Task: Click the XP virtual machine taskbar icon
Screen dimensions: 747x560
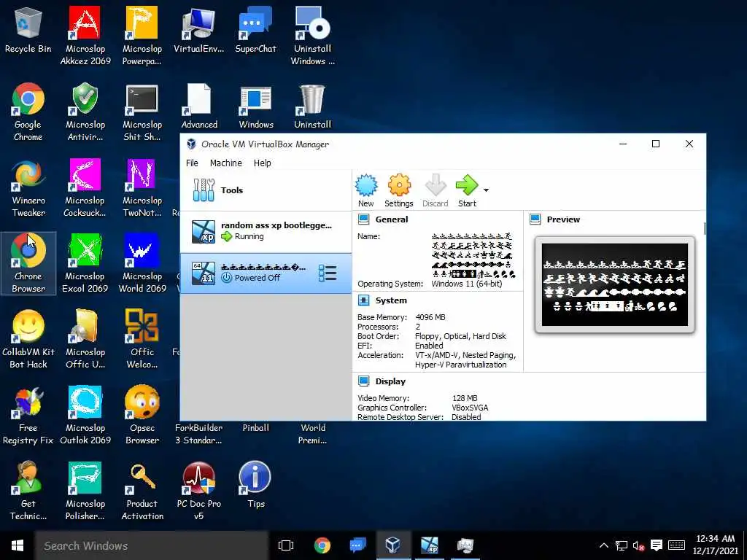Action: pyautogui.click(x=429, y=545)
